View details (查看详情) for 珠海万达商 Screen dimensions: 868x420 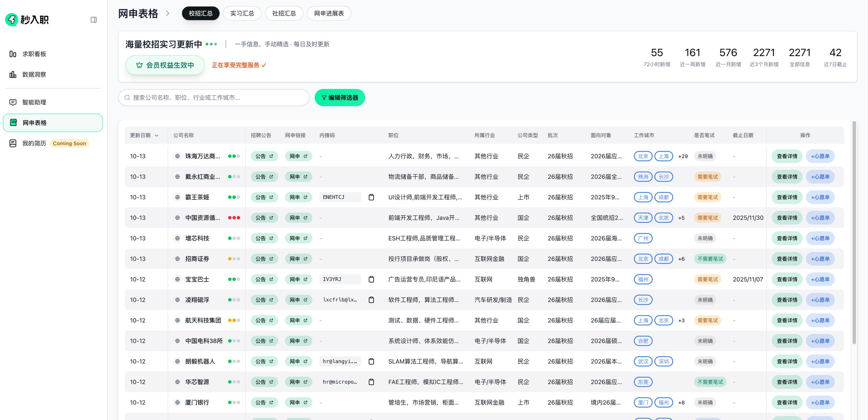pyautogui.click(x=787, y=156)
